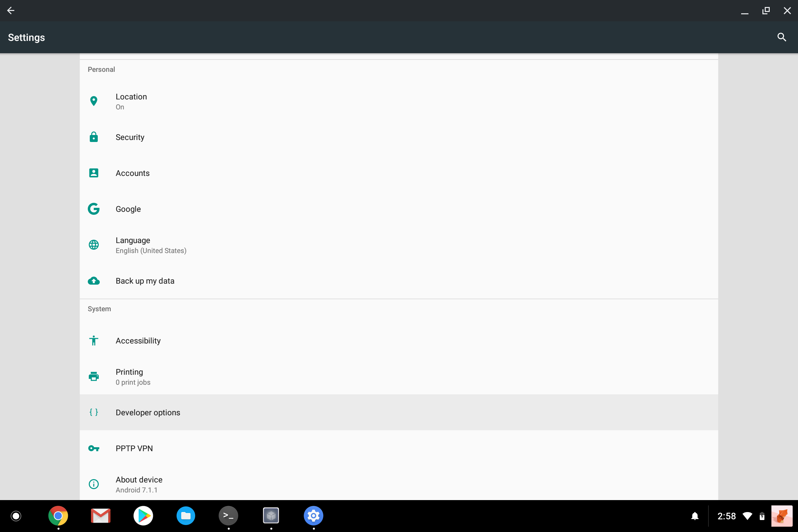Viewport: 798px width, 532px height.
Task: Click the Printing printer icon
Action: click(x=94, y=377)
